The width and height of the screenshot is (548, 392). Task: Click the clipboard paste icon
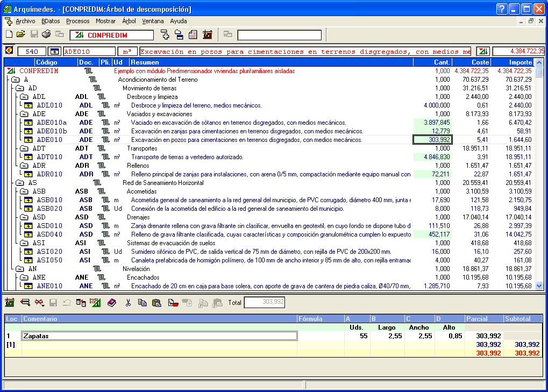(x=156, y=302)
